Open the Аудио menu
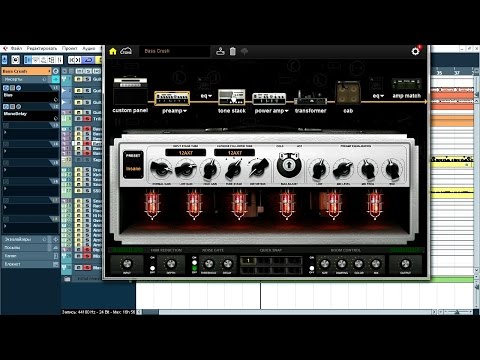Viewport: 480px width, 360px height. 89,48
